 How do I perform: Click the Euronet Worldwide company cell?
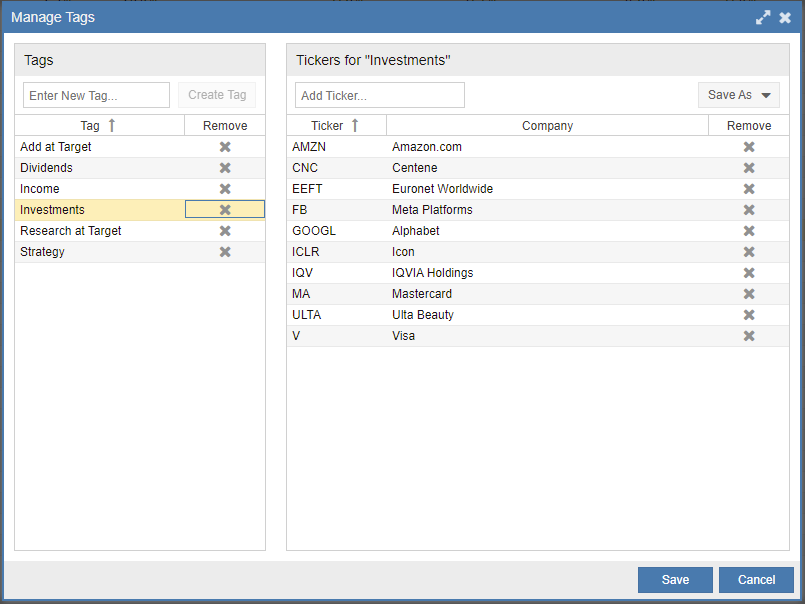tap(547, 189)
